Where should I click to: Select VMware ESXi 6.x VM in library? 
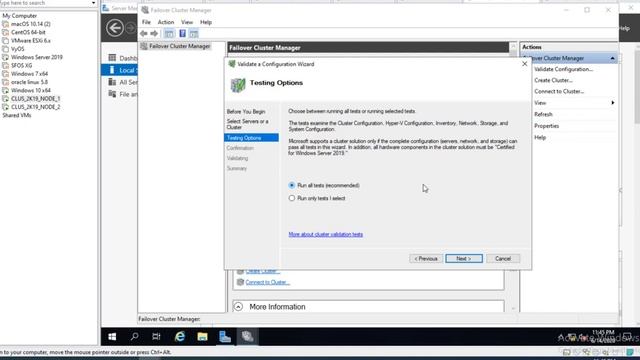tap(31, 41)
